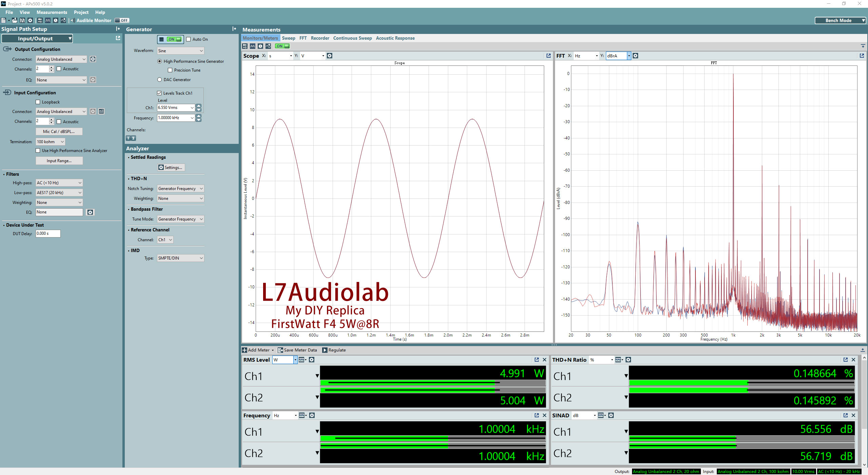Screen dimensions: 868x475
Task: Open the Filters EQ settings gear
Action: tap(90, 212)
